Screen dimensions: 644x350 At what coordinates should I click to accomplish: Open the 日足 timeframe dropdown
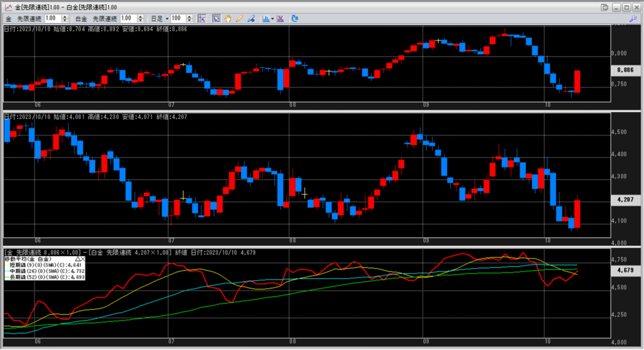[167, 18]
